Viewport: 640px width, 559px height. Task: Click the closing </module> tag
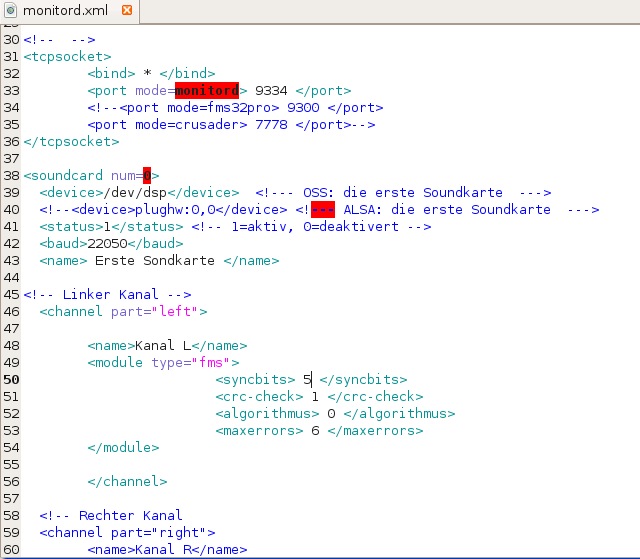pos(123,448)
